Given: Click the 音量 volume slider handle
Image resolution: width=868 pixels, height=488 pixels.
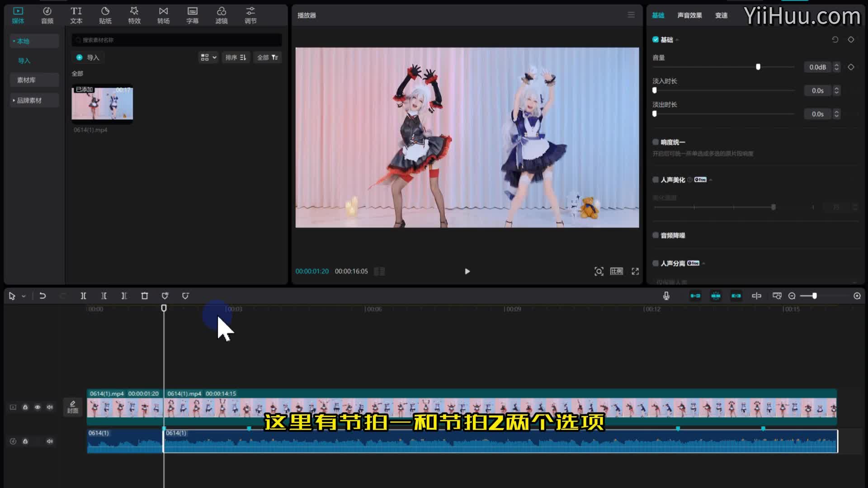Looking at the screenshot, I should point(758,67).
